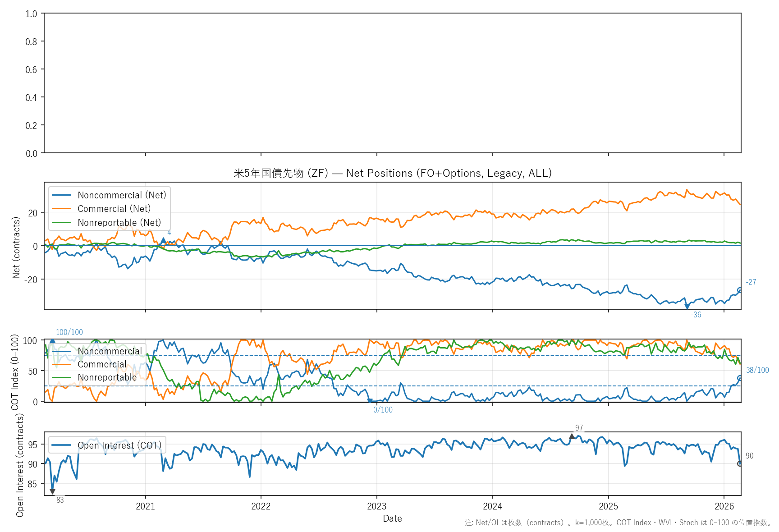
Task: Click the Net Positions chart title
Action: click(392, 173)
